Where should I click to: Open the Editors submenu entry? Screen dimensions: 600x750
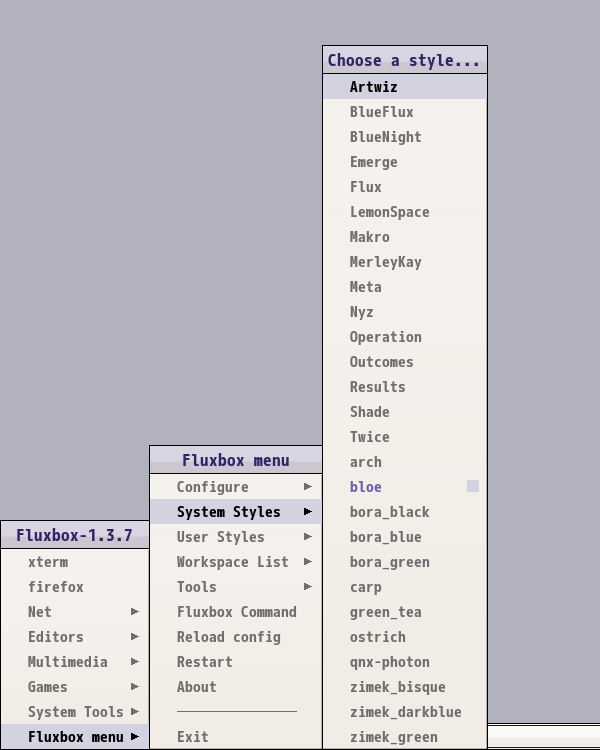pos(75,637)
